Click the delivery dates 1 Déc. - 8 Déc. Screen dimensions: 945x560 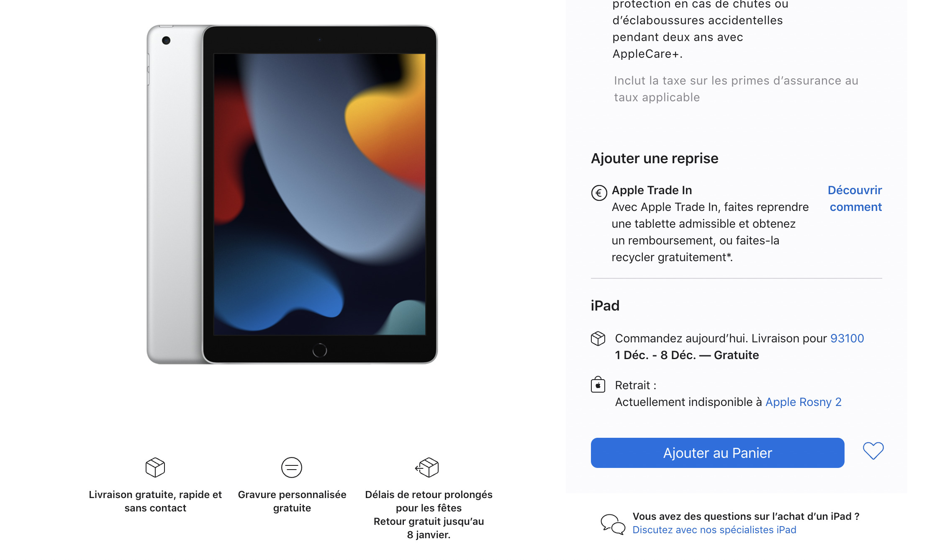point(655,355)
